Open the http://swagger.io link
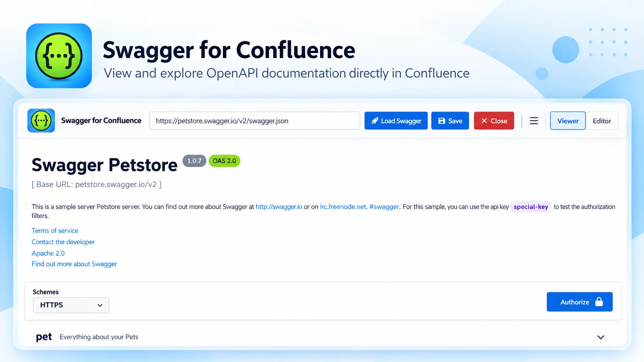Image resolution: width=644 pixels, height=362 pixels. pos(279,207)
